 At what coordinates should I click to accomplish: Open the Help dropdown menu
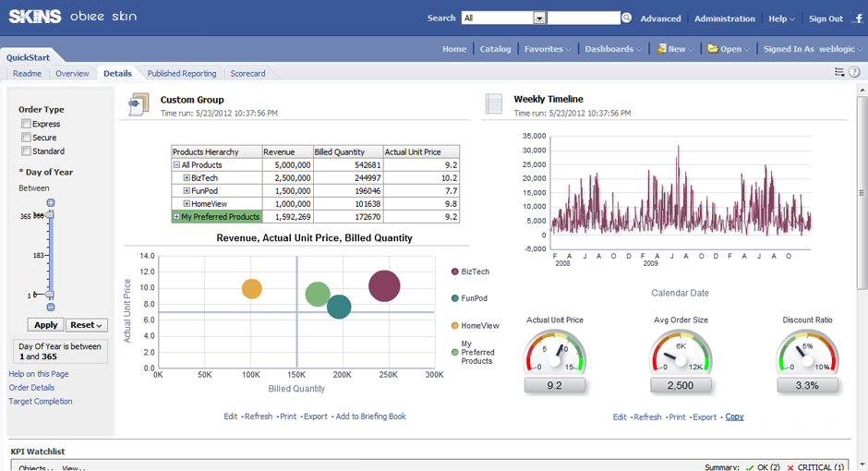point(781,18)
